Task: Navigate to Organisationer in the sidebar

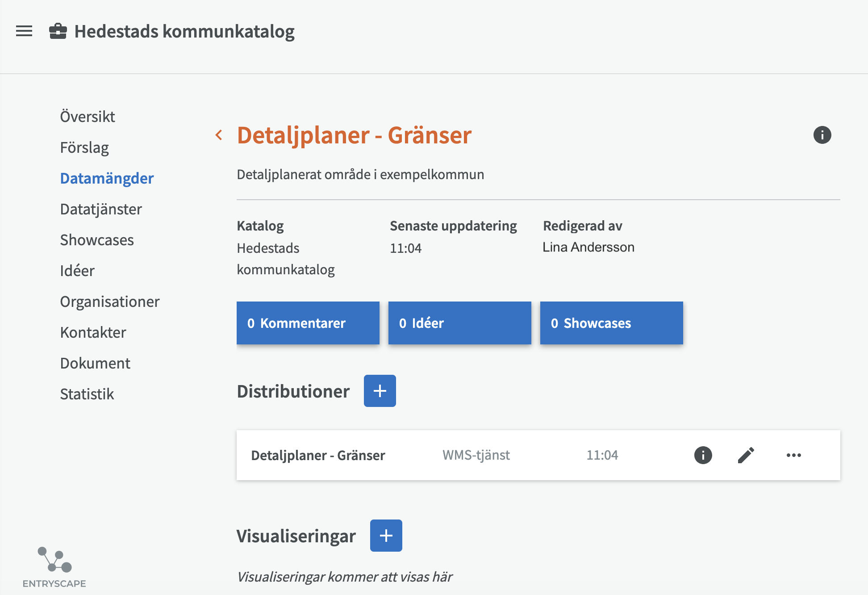Action: click(109, 302)
